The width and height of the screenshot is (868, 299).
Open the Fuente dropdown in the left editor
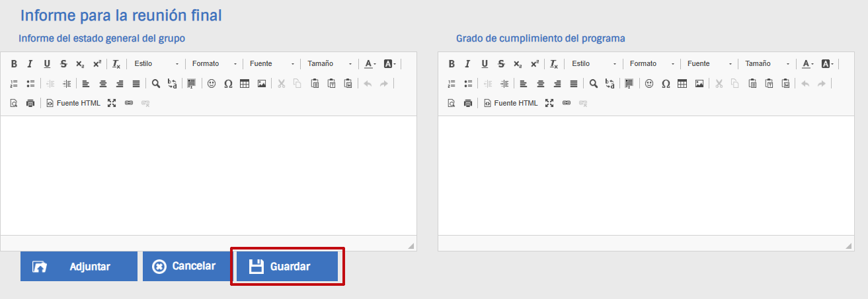[272, 64]
